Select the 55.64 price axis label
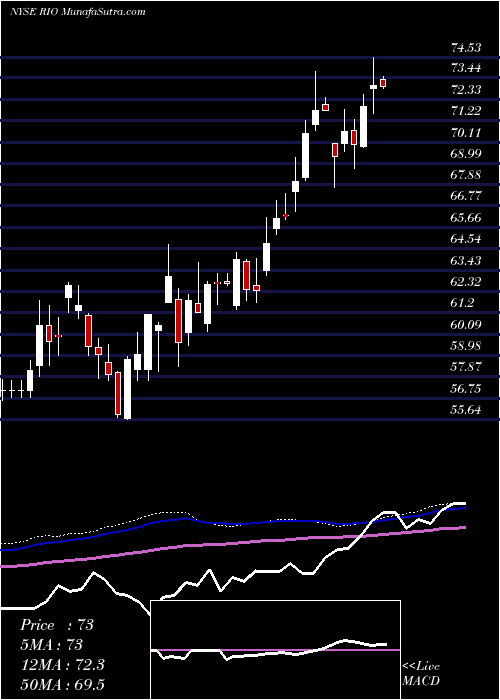This screenshot has height=700, width=500. click(467, 410)
